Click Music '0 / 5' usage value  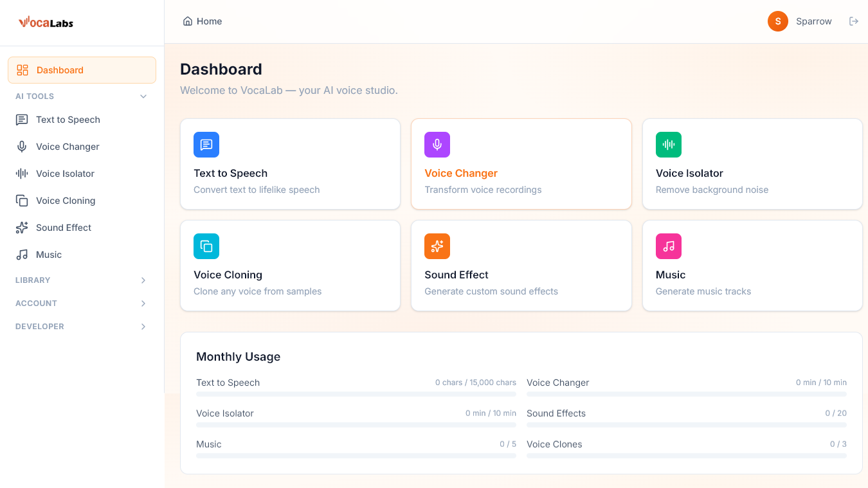(508, 444)
